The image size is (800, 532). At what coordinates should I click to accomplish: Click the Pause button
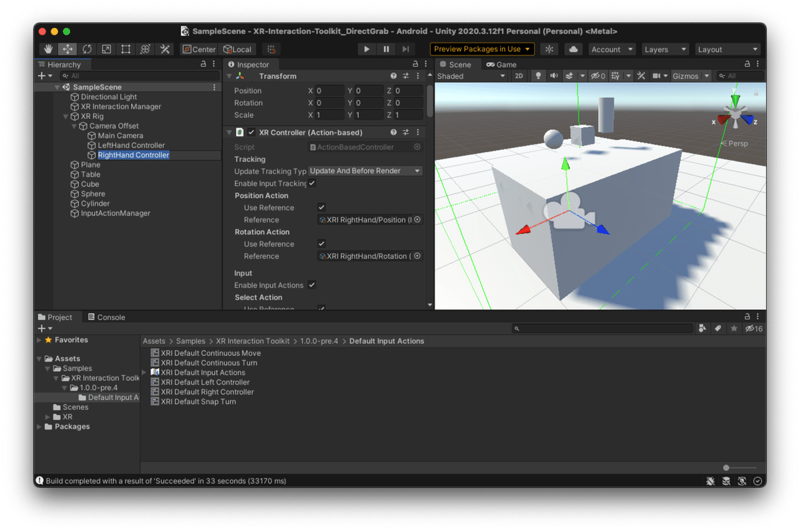386,49
